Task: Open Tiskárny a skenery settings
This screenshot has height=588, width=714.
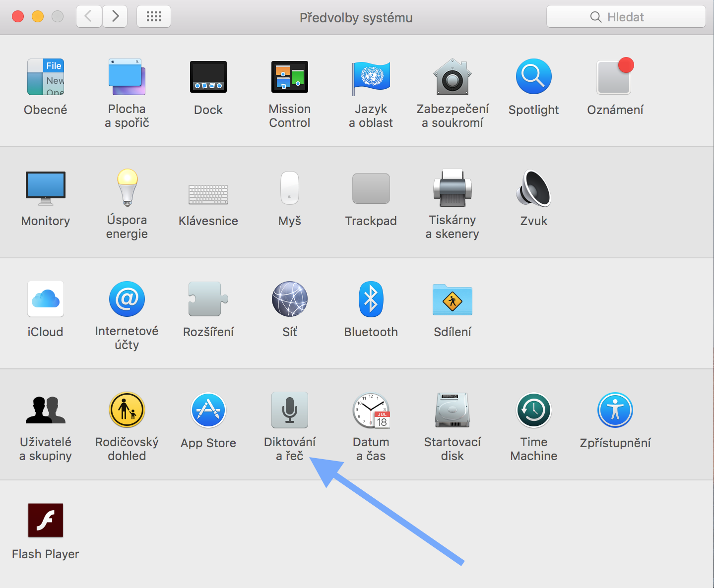Action: tap(452, 188)
